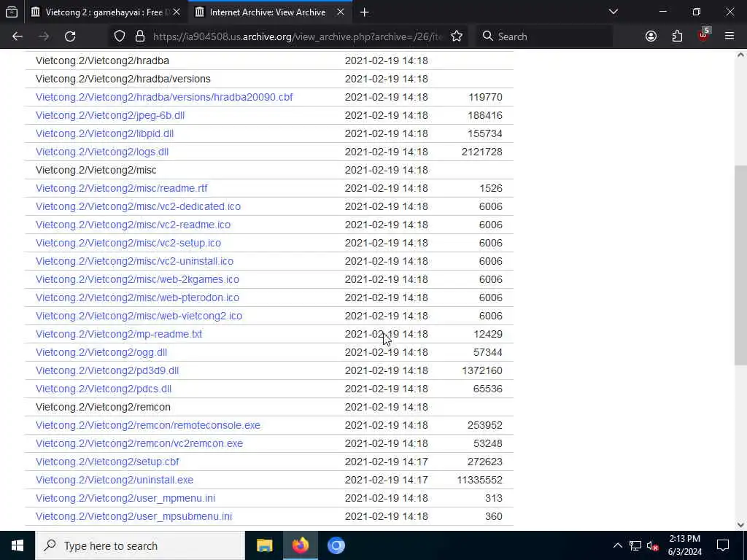Image resolution: width=747 pixels, height=560 pixels.
Task: Open the blue circular browser taskbar icon
Action: pyautogui.click(x=336, y=545)
